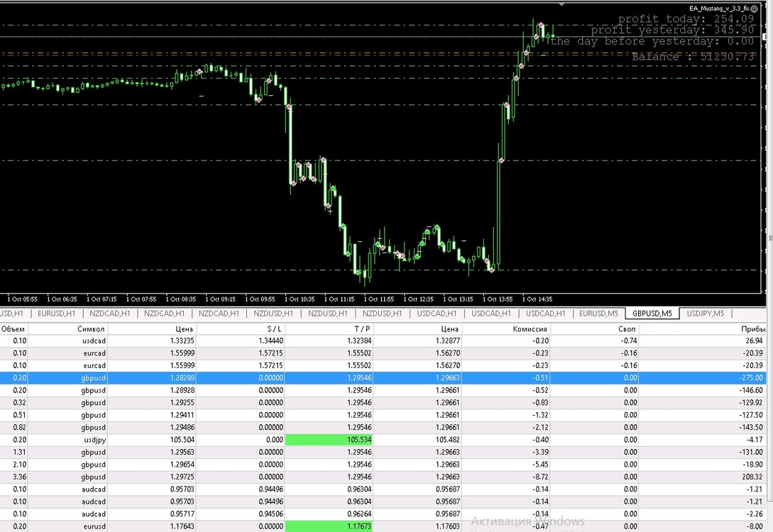Click the swap value -0.74
This screenshot has width=773, height=532.
(x=629, y=341)
